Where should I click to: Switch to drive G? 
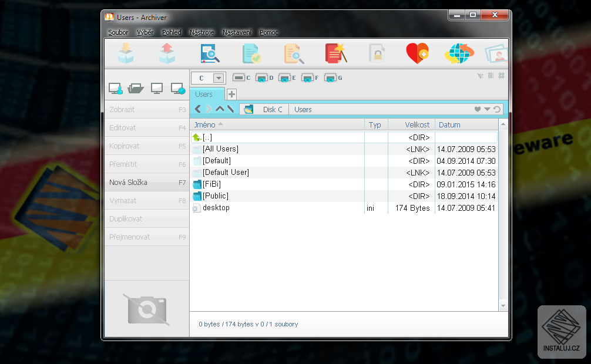click(333, 78)
